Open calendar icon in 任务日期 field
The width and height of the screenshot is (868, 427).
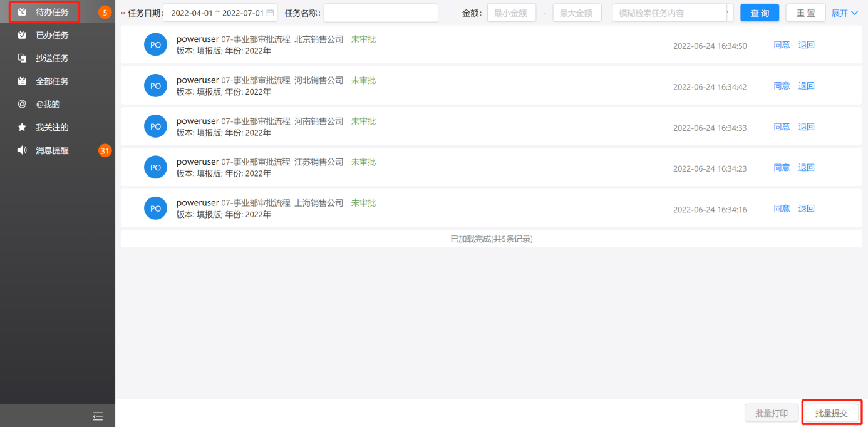click(270, 13)
